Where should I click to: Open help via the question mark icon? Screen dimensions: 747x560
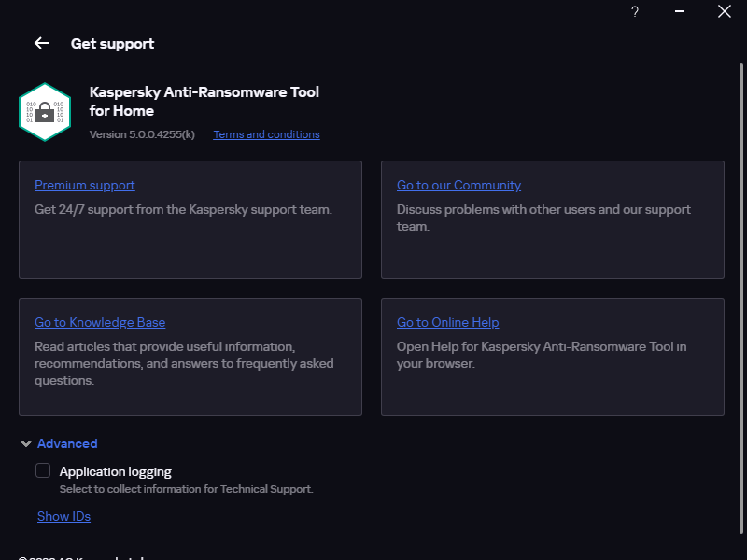click(x=635, y=12)
